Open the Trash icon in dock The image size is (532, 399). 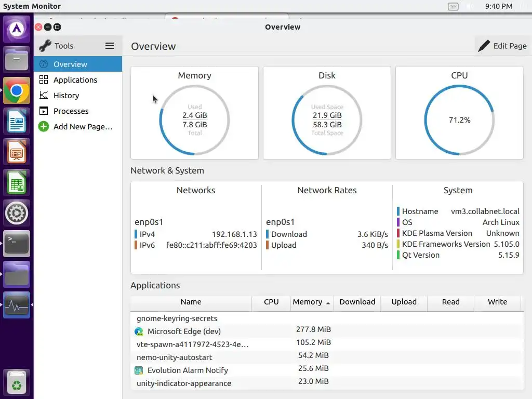(x=16, y=382)
